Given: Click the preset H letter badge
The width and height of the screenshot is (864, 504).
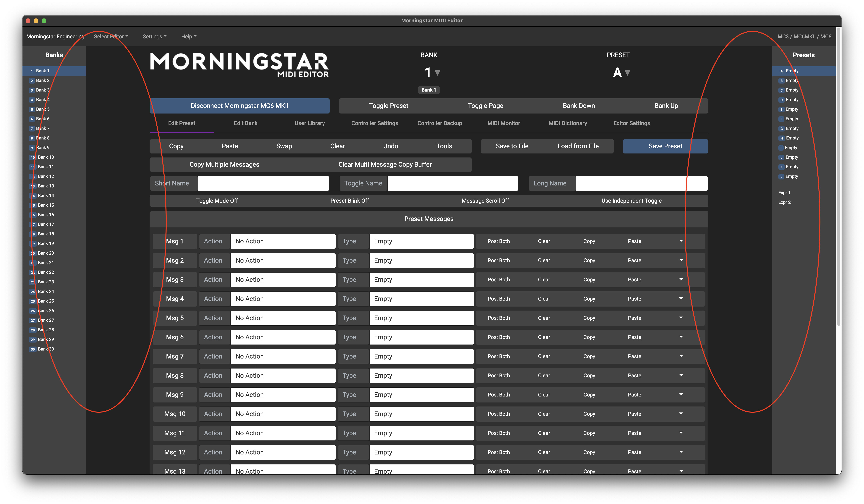Looking at the screenshot, I should pos(781,138).
